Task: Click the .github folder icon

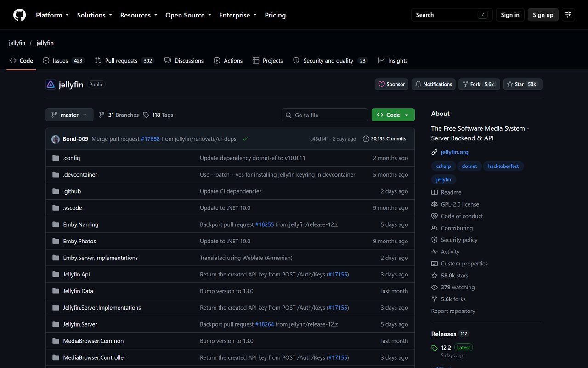Action: (x=56, y=191)
